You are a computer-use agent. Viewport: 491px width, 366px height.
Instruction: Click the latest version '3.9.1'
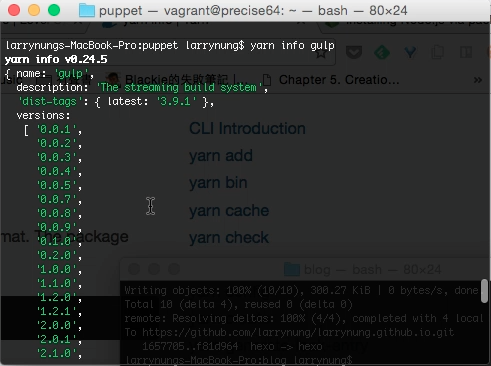coord(176,101)
